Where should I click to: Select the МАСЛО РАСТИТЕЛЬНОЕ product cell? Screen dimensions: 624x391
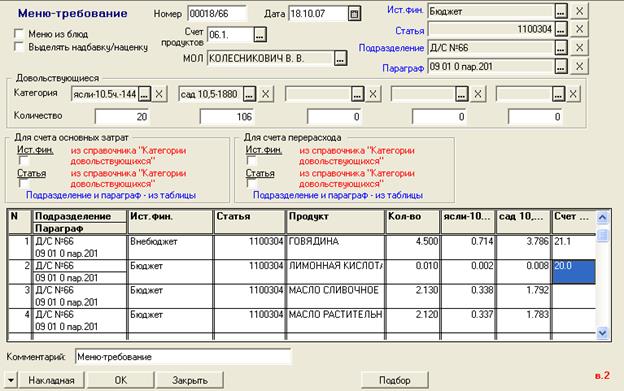(x=335, y=320)
